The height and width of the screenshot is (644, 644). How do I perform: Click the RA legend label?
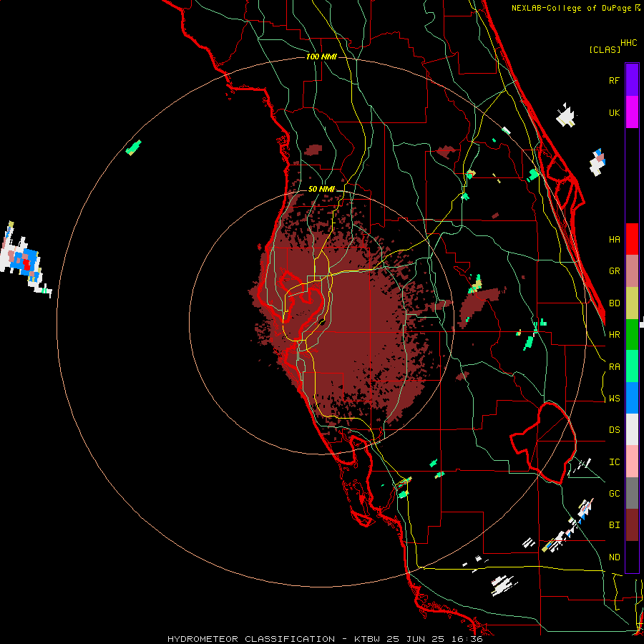(x=614, y=367)
